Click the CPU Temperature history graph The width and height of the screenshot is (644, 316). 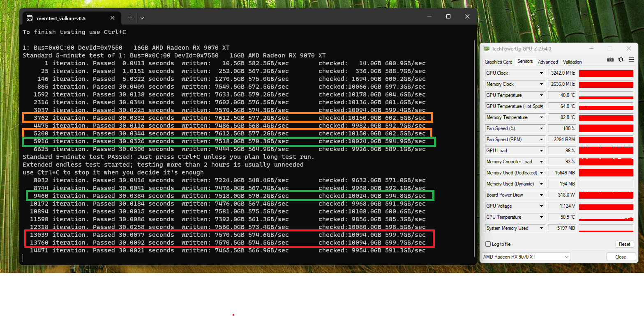606,217
